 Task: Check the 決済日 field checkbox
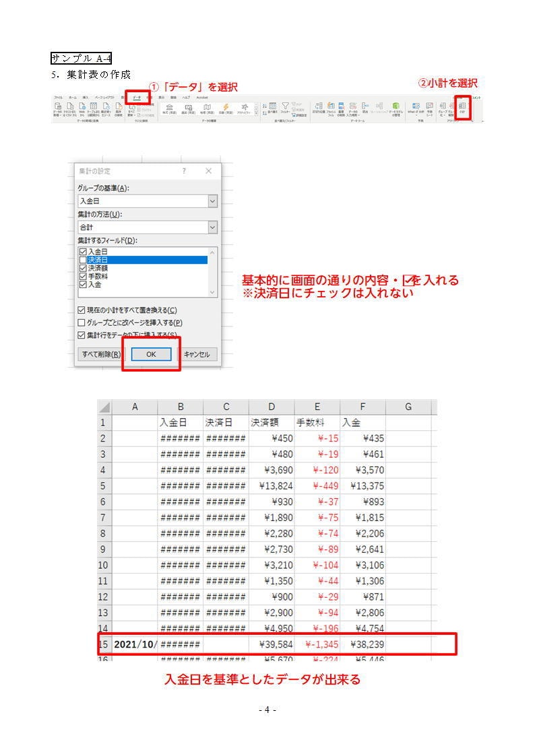point(83,260)
